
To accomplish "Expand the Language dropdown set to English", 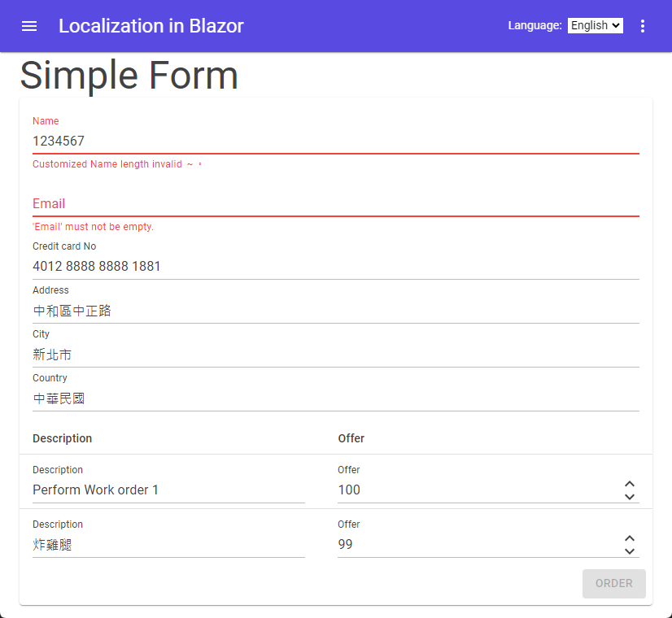I will (x=595, y=26).
